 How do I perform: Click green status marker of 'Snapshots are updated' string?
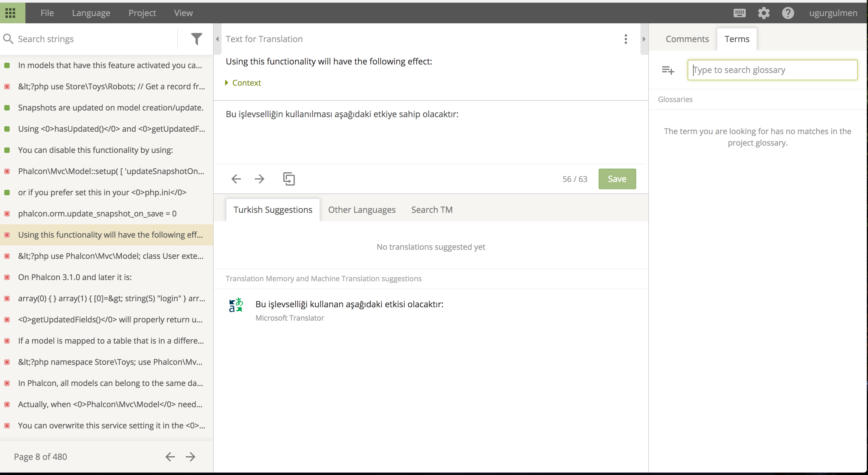(x=7, y=108)
